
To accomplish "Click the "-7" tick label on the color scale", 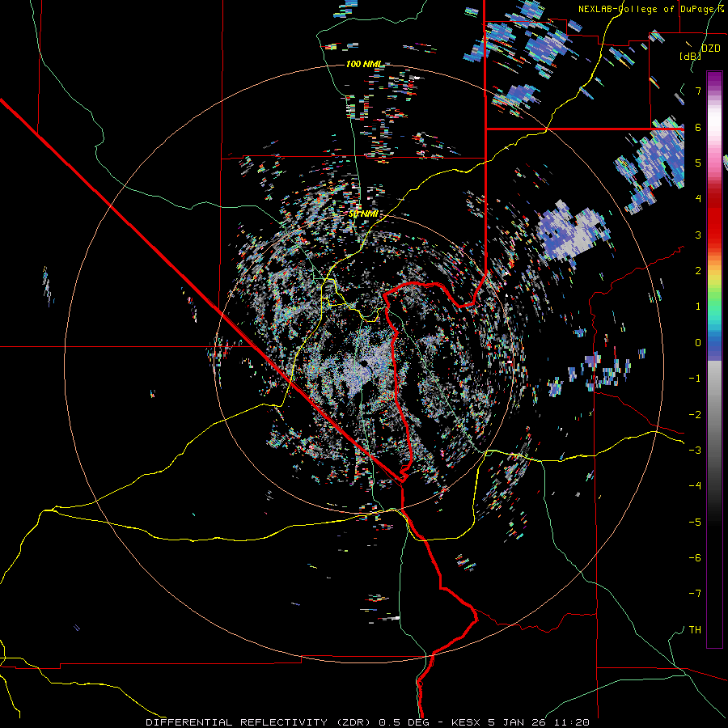I will click(695, 594).
